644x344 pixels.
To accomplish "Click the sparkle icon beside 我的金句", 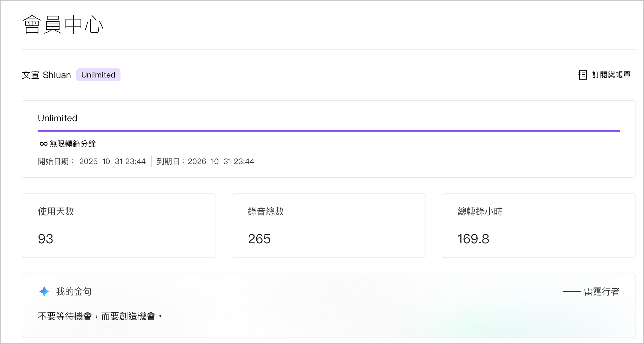I will point(44,291).
